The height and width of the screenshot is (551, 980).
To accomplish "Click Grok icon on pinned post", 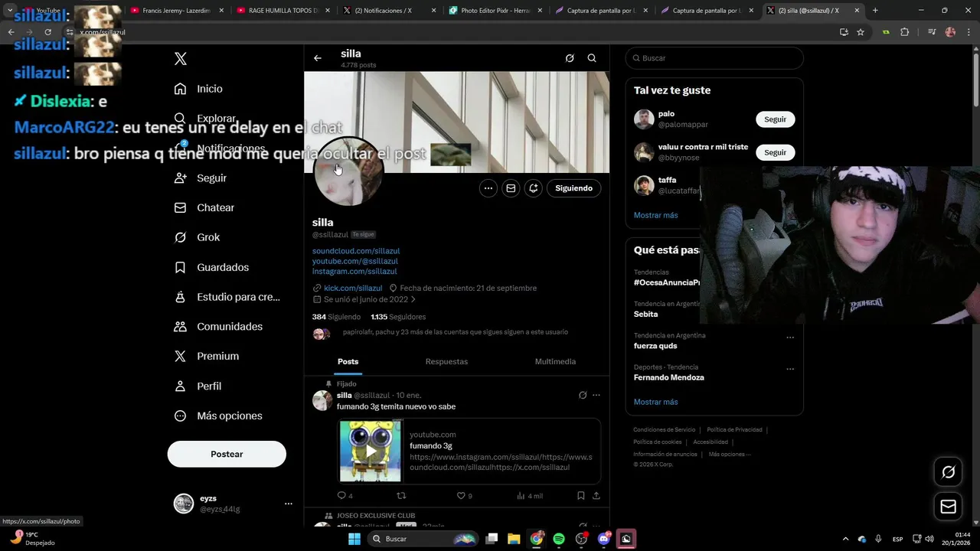I will tap(583, 395).
